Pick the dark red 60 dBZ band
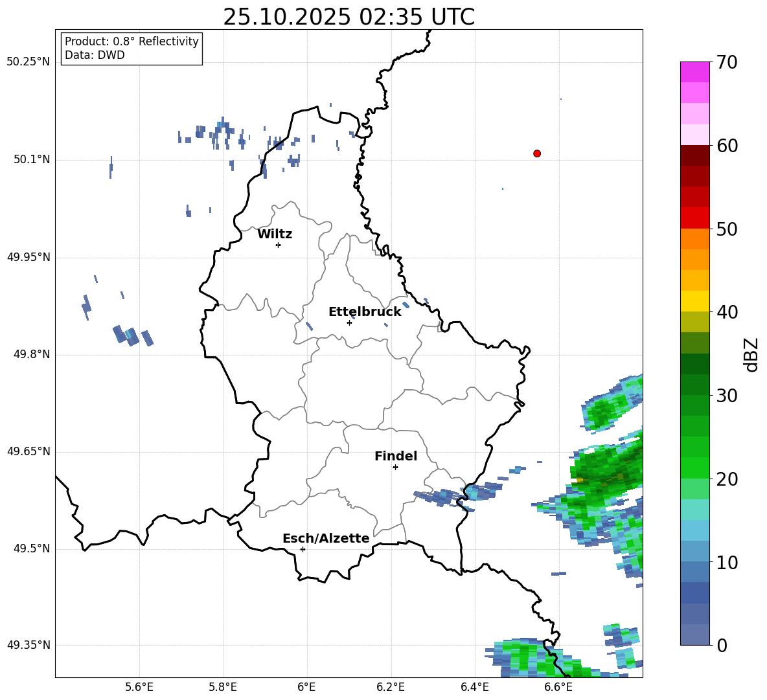The image size is (767, 700). (694, 155)
